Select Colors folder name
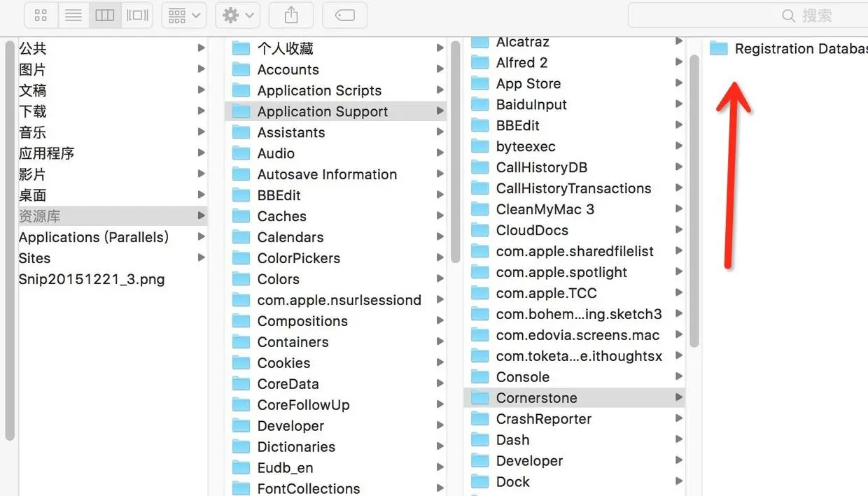 pyautogui.click(x=279, y=279)
